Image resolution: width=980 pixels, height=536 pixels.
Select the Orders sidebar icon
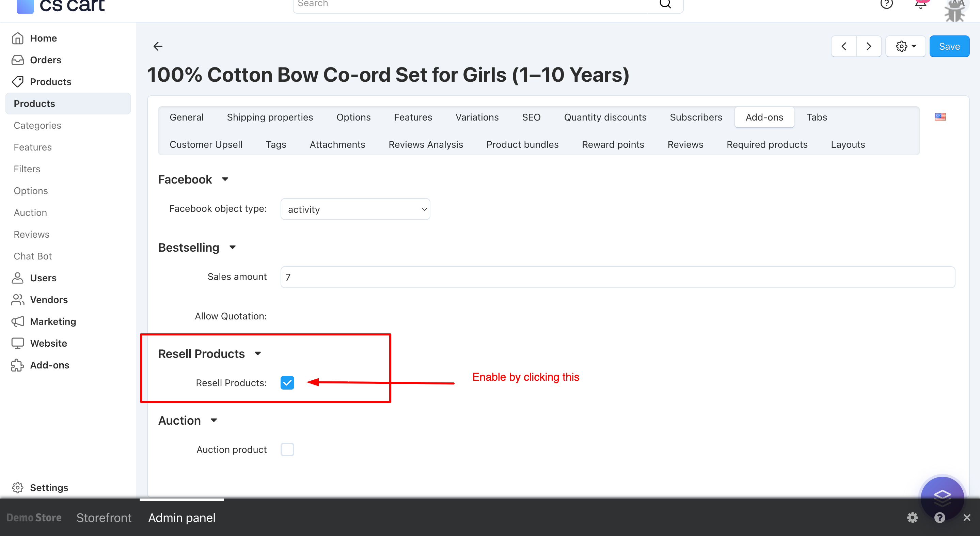coord(17,60)
